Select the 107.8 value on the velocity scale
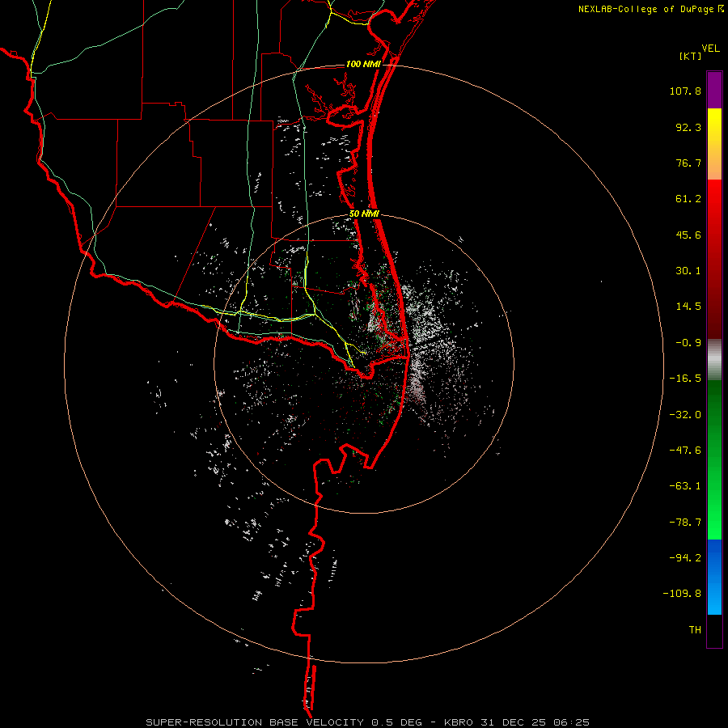Screen dimensions: 728x728 685,91
